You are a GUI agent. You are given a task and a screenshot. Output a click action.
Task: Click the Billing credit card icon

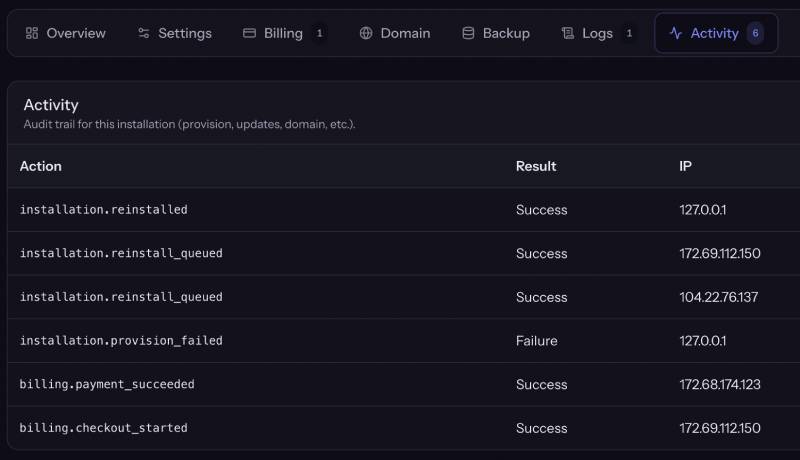click(x=249, y=33)
